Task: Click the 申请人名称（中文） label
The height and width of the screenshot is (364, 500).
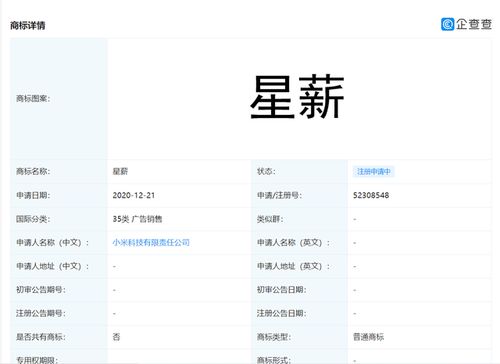Action: click(x=53, y=242)
